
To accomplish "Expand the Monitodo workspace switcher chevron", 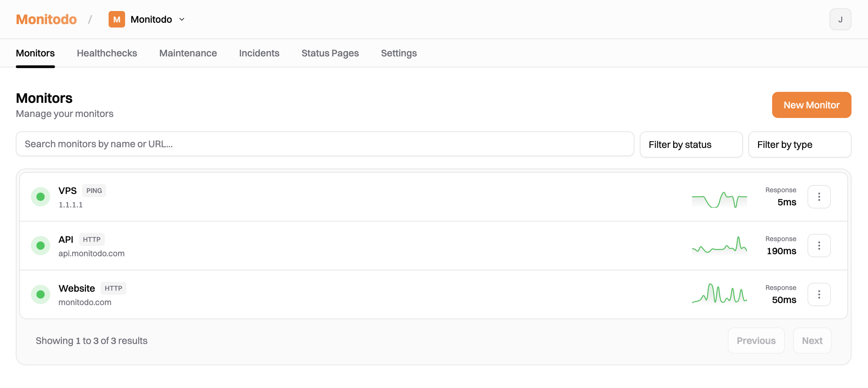I will (182, 20).
